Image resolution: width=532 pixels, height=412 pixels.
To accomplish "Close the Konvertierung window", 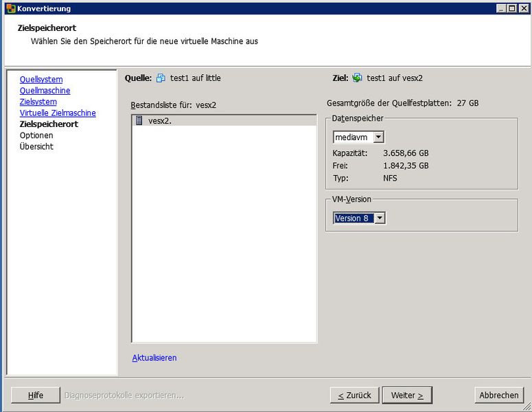I will pyautogui.click(x=524, y=8).
